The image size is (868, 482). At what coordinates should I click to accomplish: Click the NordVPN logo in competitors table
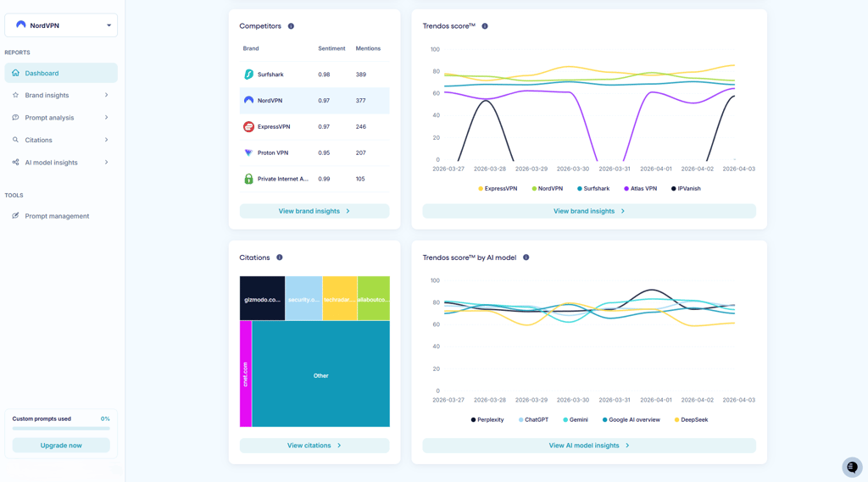point(248,100)
